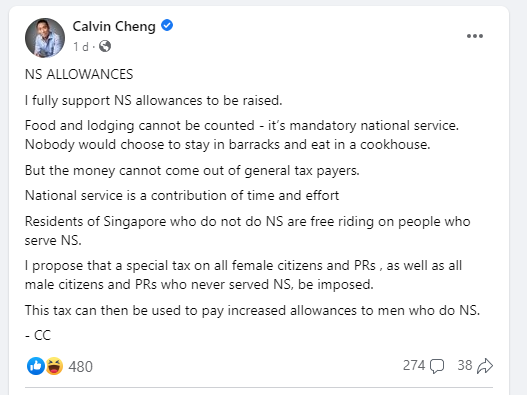The width and height of the screenshot is (527, 395).
Task: View who reacted via the 480 count
Action: click(81, 367)
